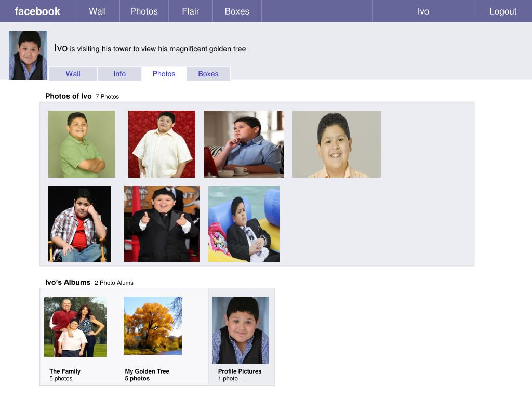Click '5 photos' under My Golden Tree

pos(137,378)
